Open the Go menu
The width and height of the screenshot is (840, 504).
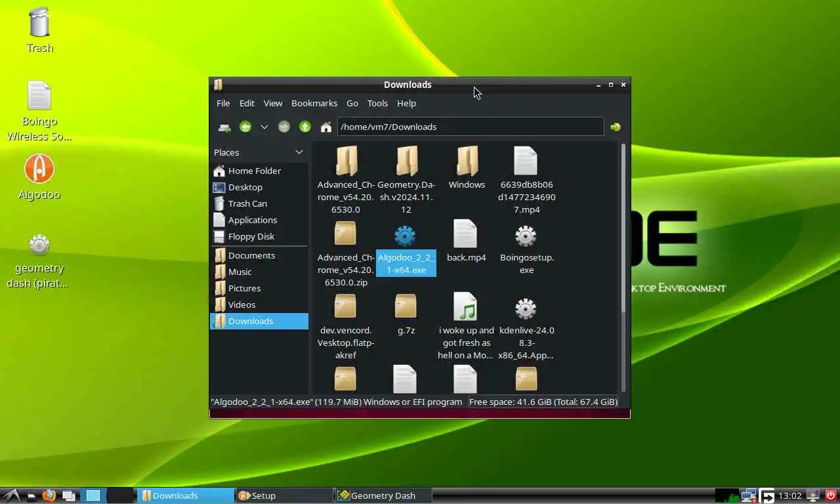352,103
